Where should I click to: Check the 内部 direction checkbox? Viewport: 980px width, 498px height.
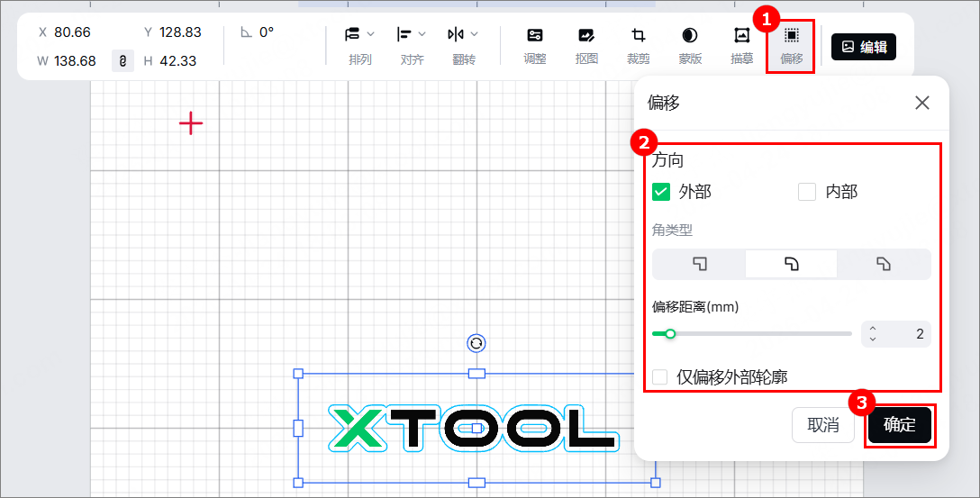coord(807,192)
